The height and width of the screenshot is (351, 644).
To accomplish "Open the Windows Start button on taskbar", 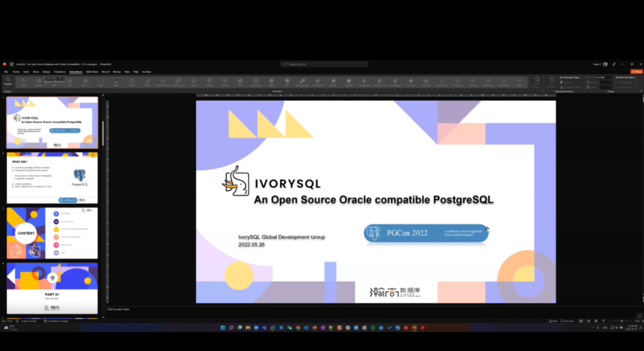I will point(222,328).
